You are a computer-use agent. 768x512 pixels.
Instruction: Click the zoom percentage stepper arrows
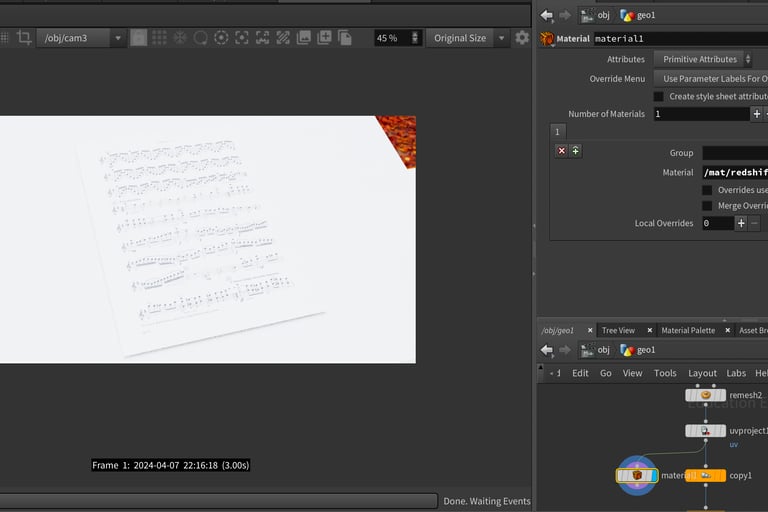tap(415, 38)
